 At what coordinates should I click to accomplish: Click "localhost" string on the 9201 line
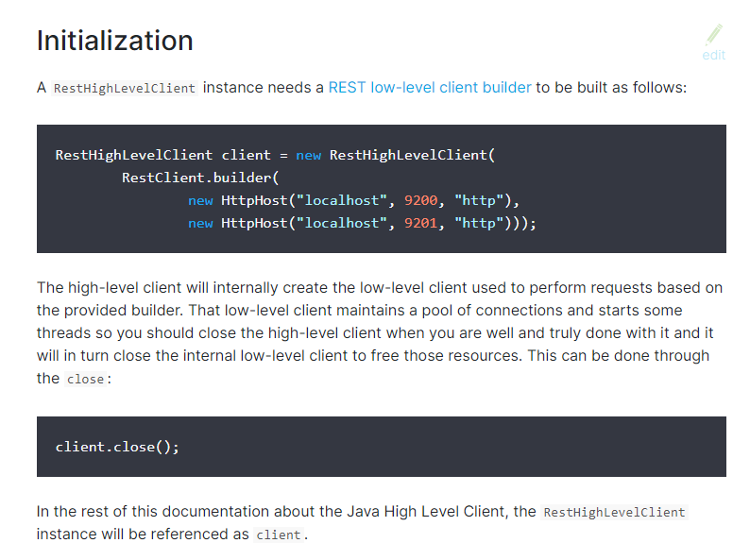(342, 223)
